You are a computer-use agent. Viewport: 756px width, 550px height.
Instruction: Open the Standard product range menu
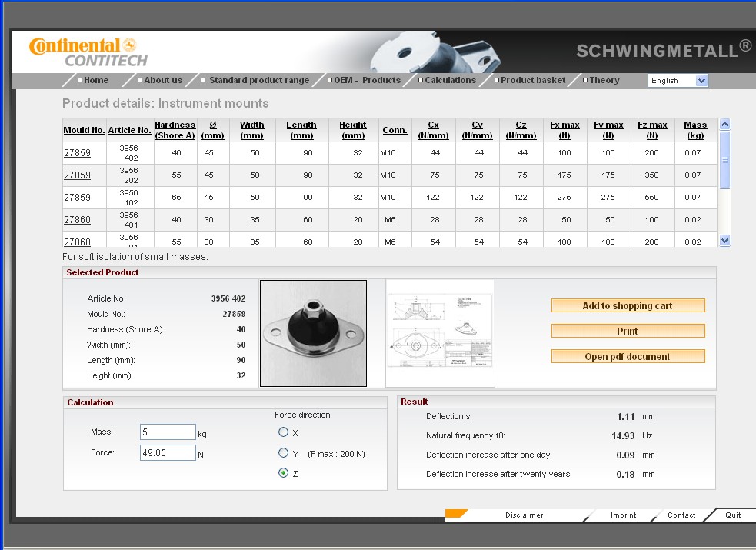(258, 80)
